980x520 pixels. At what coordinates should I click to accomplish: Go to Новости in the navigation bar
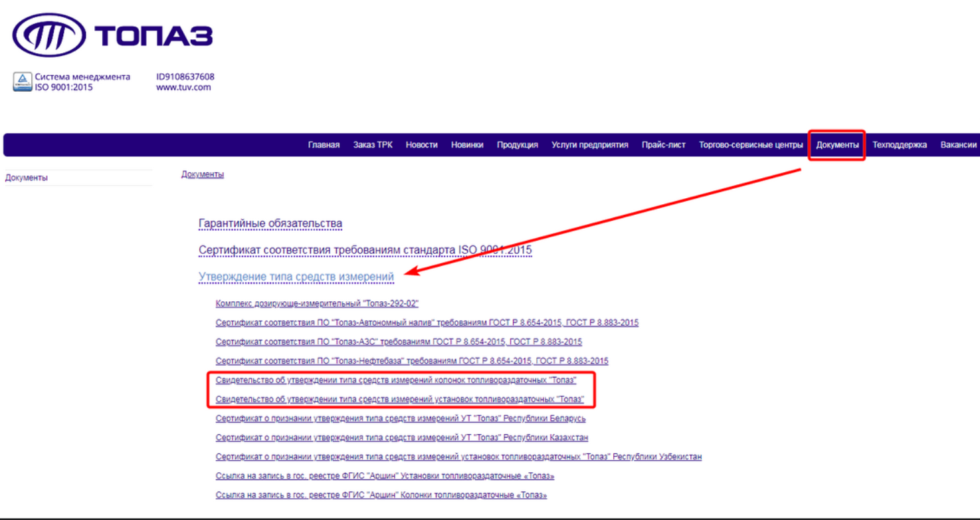422,145
